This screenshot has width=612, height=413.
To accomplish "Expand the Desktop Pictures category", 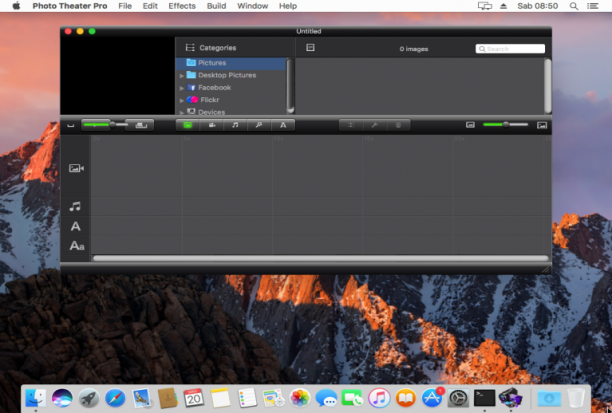I will (181, 76).
